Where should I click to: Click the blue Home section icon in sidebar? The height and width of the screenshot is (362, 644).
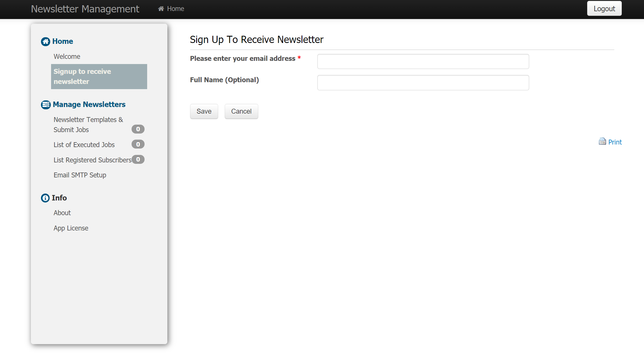pyautogui.click(x=46, y=42)
